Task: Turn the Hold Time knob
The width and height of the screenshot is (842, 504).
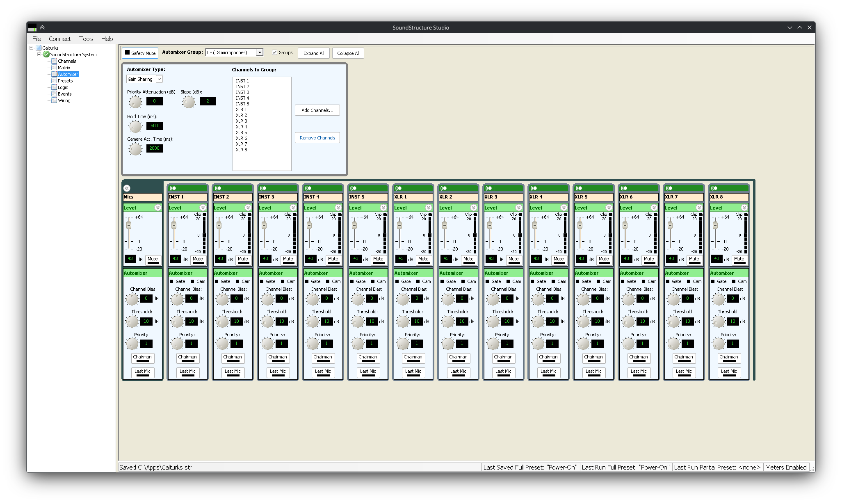Action: click(x=135, y=127)
